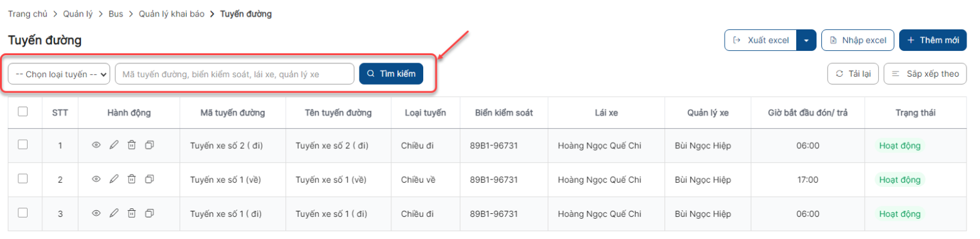980x239 pixels.
Task: Open eye icon for Tuyến xe số 1 (về)
Action: [x=96, y=180]
